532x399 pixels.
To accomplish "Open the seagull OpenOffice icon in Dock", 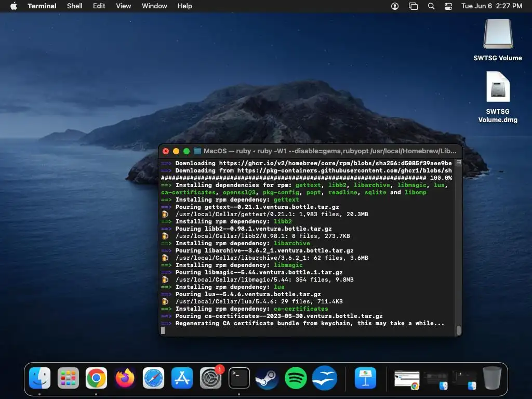I will click(x=324, y=378).
